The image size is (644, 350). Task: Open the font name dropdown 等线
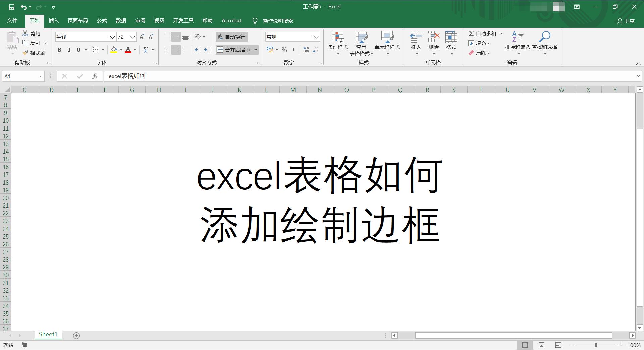tap(112, 37)
